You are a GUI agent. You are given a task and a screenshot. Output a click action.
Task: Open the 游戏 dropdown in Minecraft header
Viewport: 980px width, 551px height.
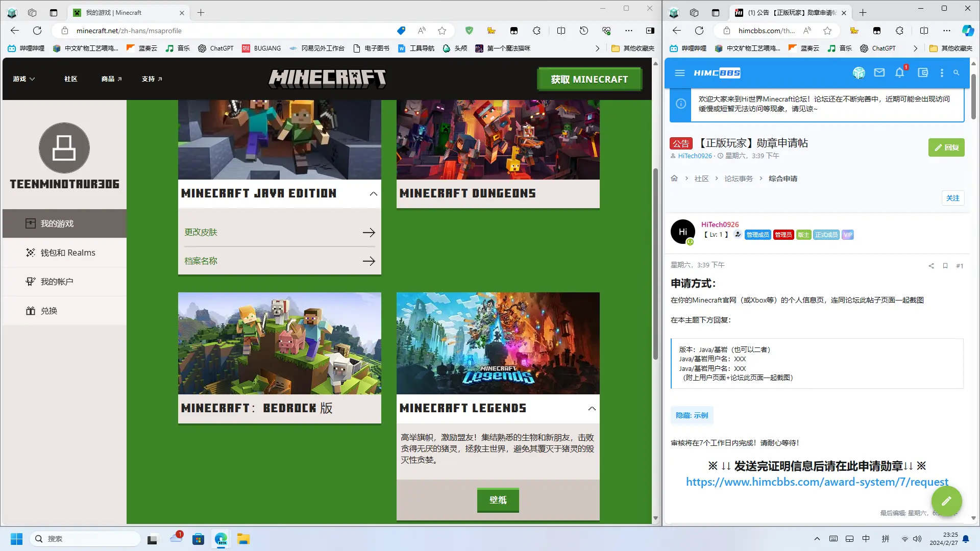23,79
